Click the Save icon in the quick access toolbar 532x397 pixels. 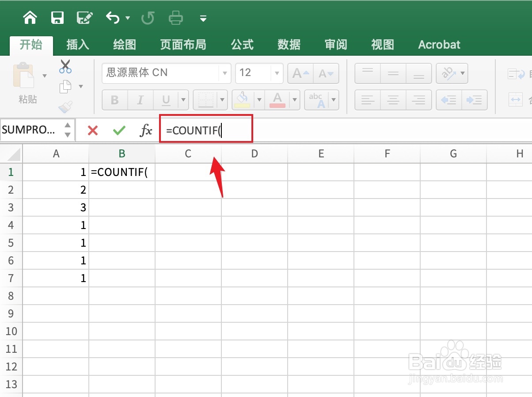coord(57,18)
